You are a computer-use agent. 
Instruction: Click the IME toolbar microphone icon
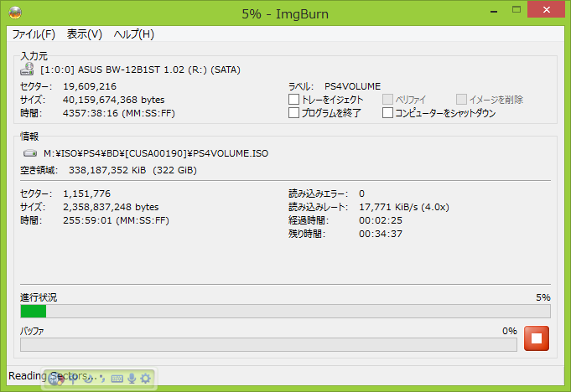(132, 379)
